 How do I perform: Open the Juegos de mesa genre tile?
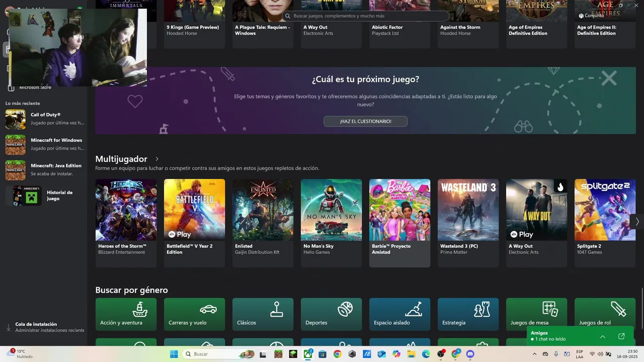pos(536,314)
